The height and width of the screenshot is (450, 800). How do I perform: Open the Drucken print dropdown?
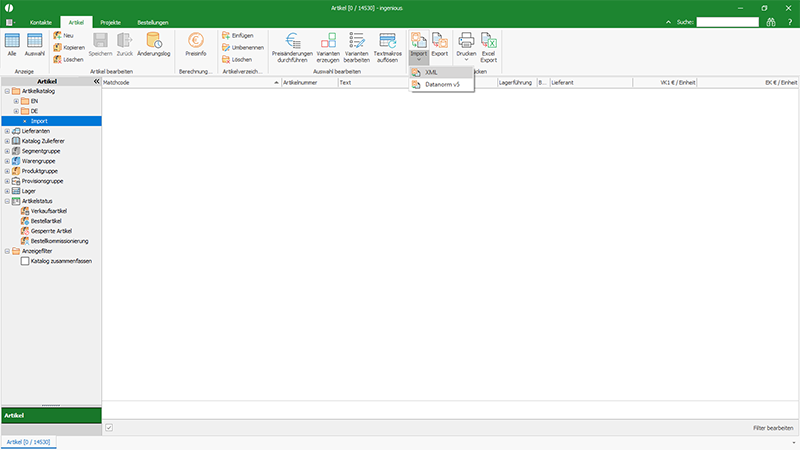466,47
